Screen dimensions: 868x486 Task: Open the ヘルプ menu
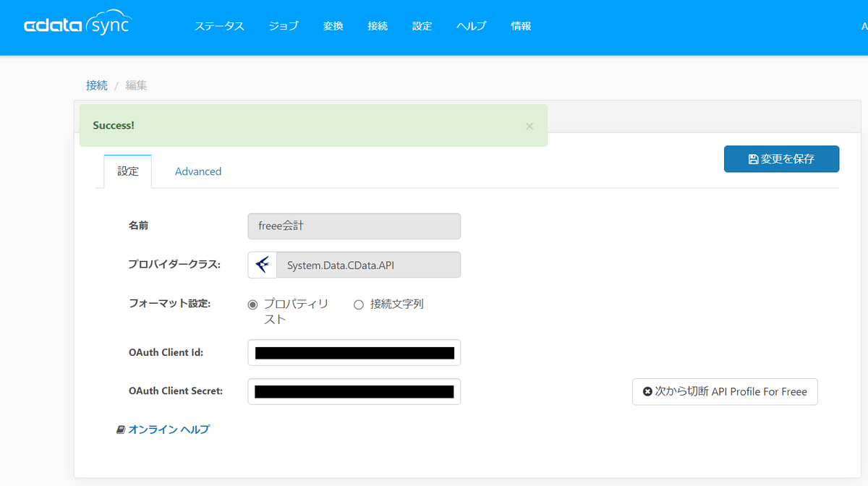(x=472, y=26)
